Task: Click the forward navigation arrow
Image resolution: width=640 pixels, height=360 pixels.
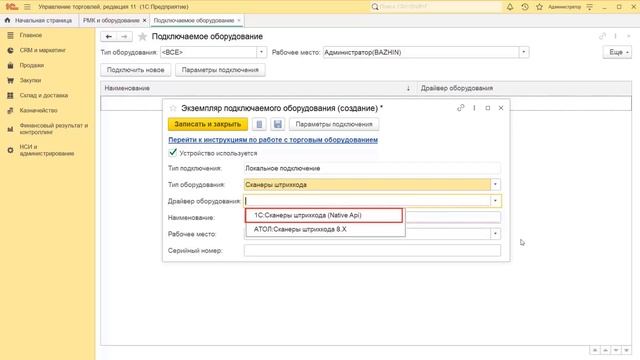Action: pyautogui.click(x=124, y=37)
